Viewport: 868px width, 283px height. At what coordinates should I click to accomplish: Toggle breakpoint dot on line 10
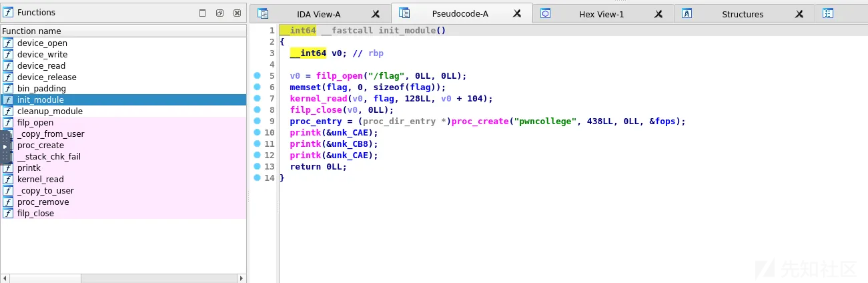click(257, 133)
